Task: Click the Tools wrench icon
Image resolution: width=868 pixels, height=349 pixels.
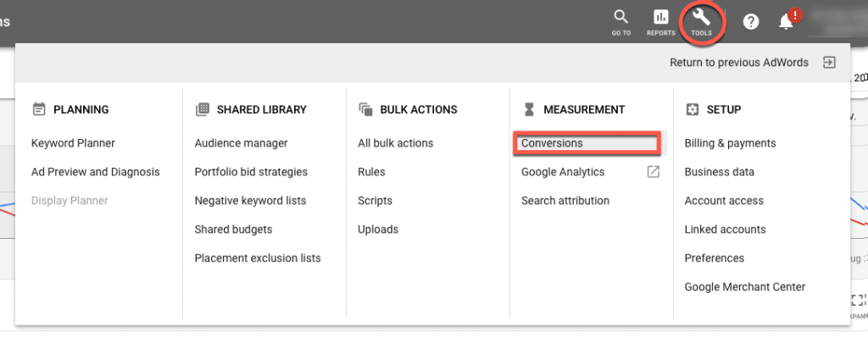Action: click(x=701, y=17)
